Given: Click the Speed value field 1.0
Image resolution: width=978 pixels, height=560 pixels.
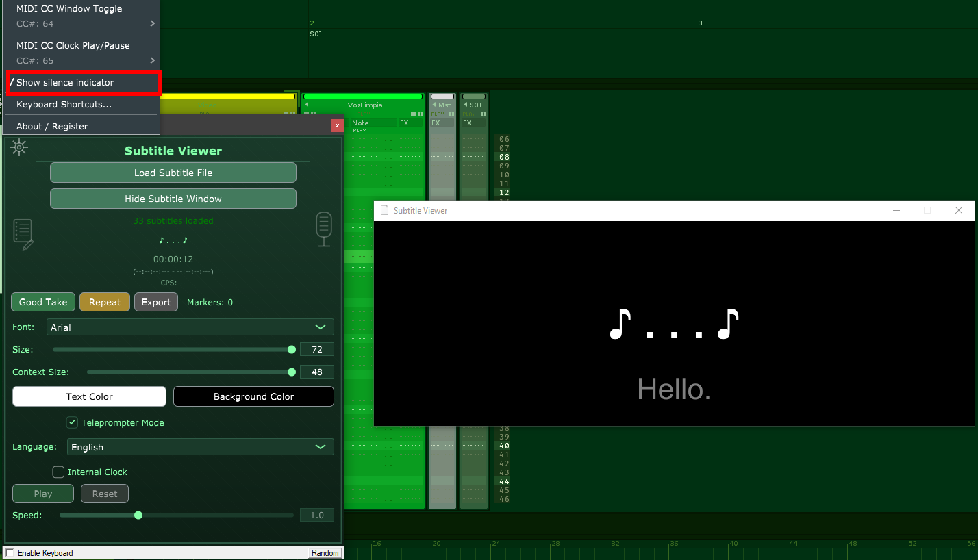Looking at the screenshot, I should tap(317, 515).
